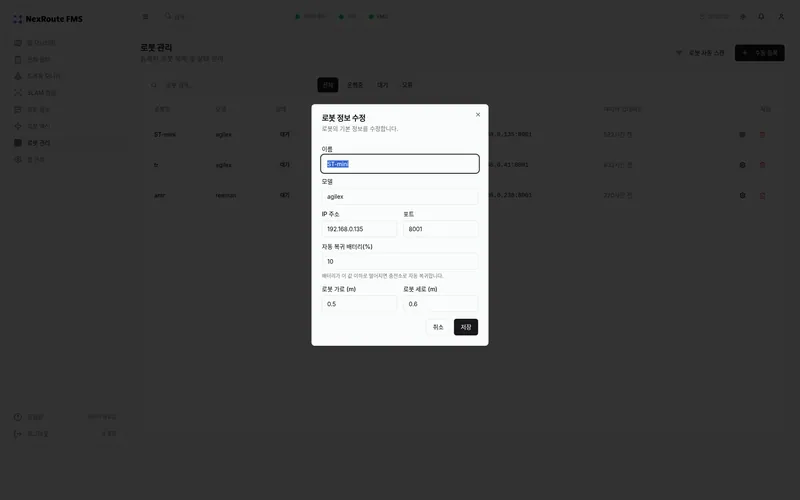Viewport: 800px width, 500px height.
Task: Close the robot info edit dialog
Action: [478, 115]
